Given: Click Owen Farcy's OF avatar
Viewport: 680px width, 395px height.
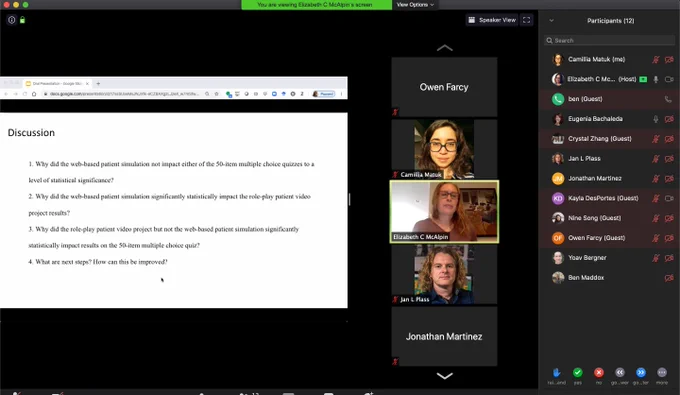Looking at the screenshot, I should coord(558,238).
